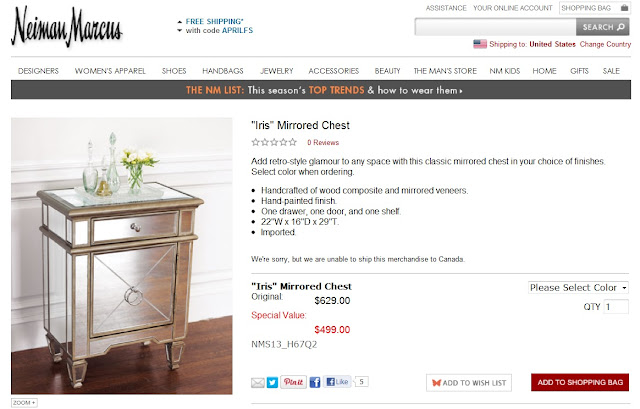Follow the Change Country link
This screenshot has width=640, height=409.
point(605,44)
